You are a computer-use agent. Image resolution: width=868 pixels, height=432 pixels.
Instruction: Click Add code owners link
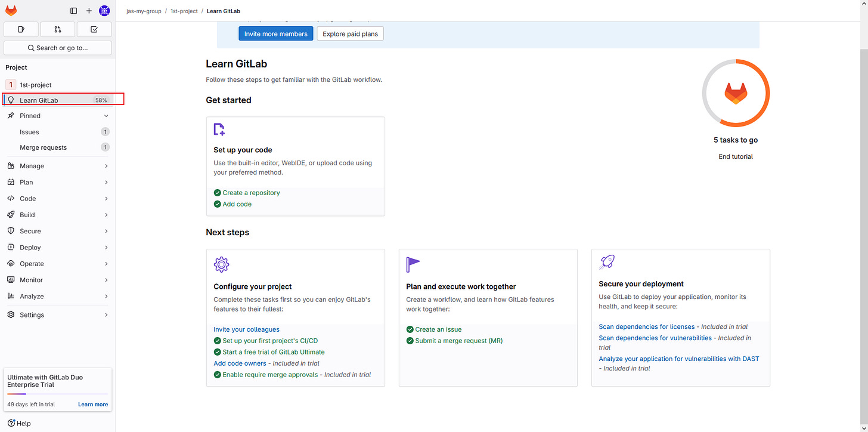240,363
